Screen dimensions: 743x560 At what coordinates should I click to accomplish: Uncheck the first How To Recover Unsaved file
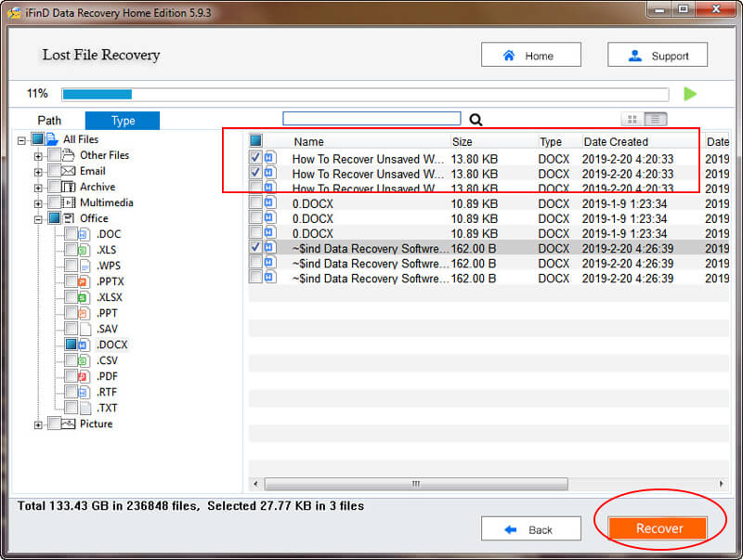click(255, 157)
